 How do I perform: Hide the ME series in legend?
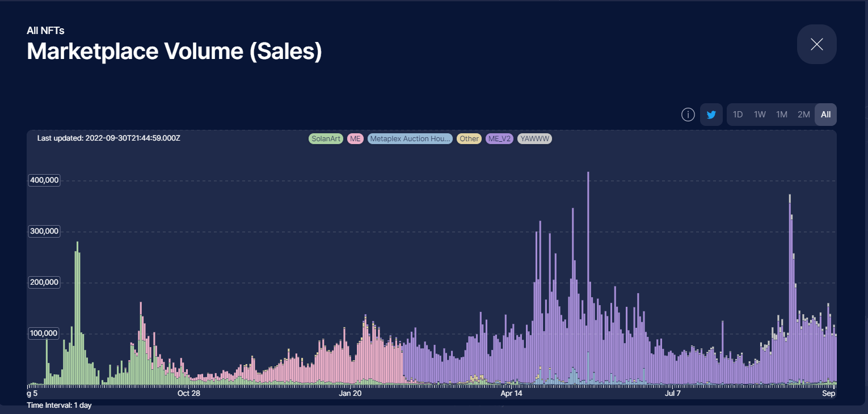point(355,139)
